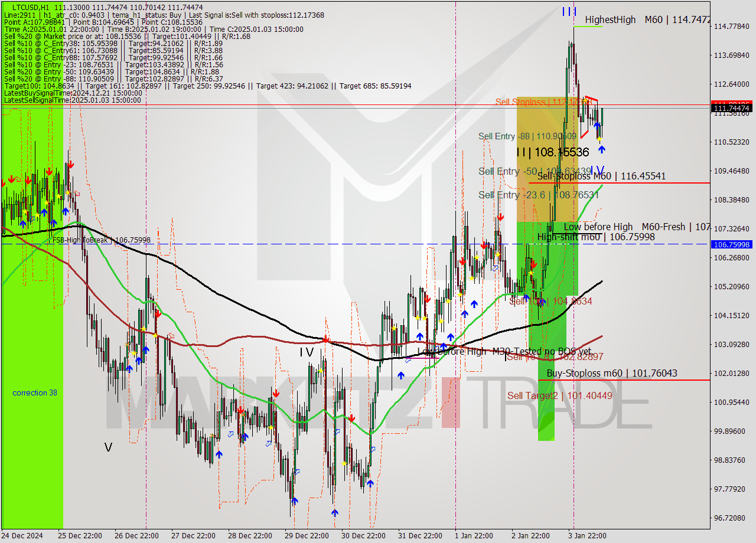Select 'Low before High M30-Tested no BOS yet' label

coord(504,351)
